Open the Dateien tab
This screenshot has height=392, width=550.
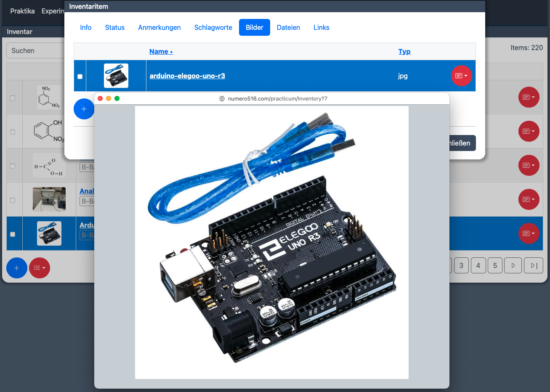coord(288,27)
